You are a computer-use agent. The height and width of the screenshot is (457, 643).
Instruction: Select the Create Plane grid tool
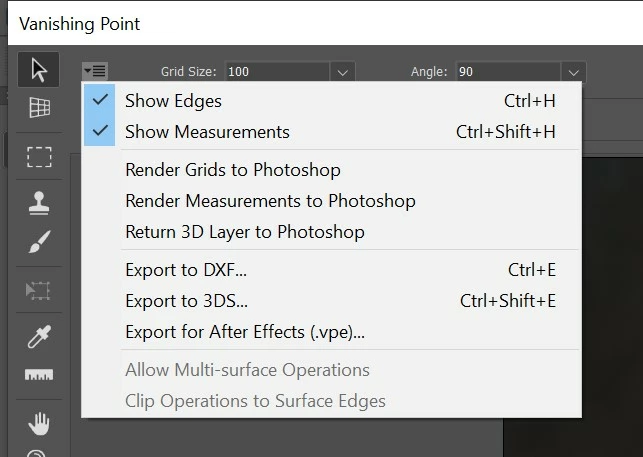click(39, 108)
